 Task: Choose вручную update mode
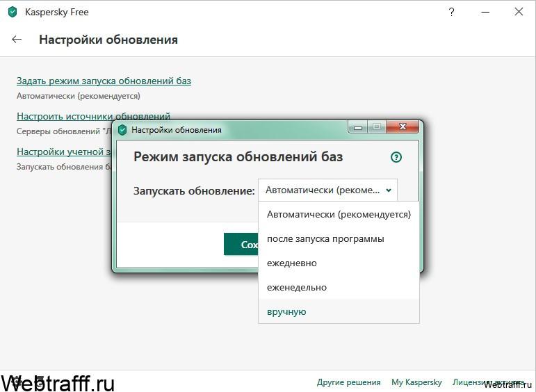point(339,311)
